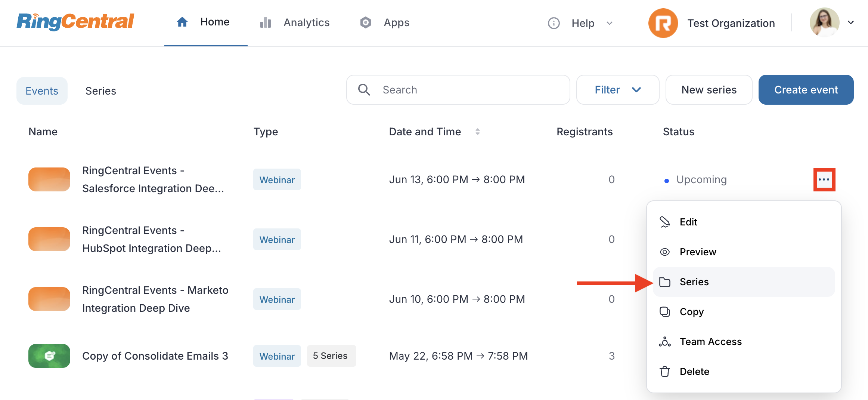Open Marketo Integration Deep Dive event
The height and width of the screenshot is (400, 868).
coord(155,299)
